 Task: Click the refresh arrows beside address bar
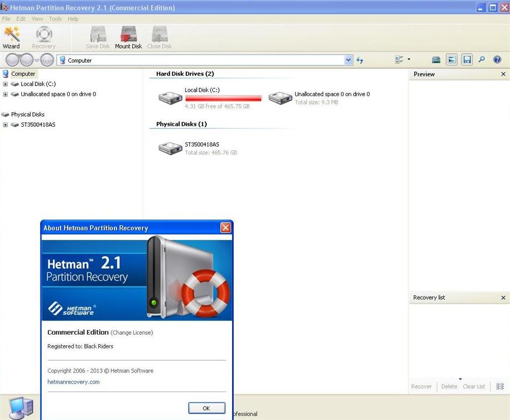(x=360, y=60)
